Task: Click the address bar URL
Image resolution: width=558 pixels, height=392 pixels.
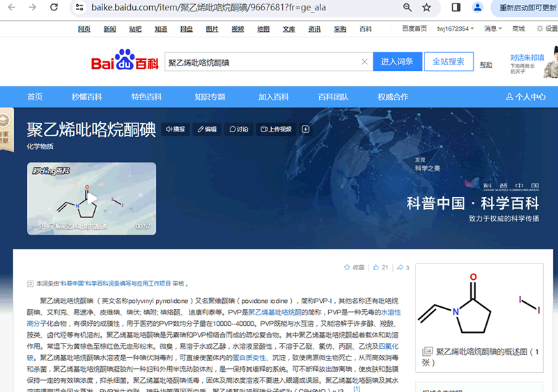Action: coord(208,8)
